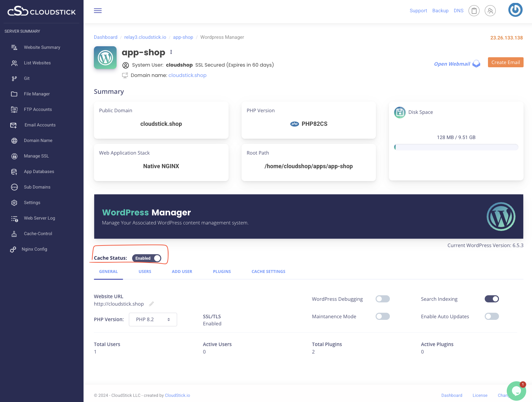
Task: Open the Web Server Log panel
Action: coord(39,218)
